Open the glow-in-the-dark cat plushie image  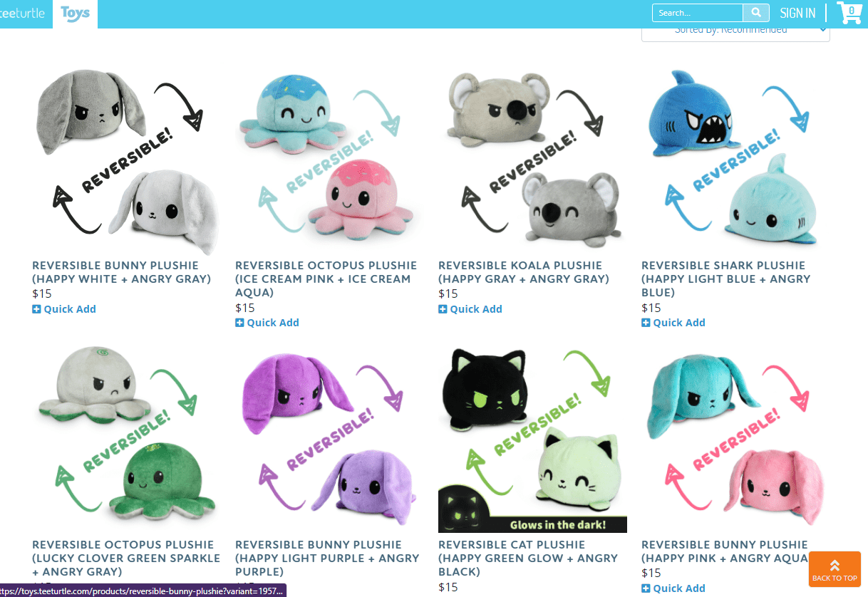(x=532, y=438)
